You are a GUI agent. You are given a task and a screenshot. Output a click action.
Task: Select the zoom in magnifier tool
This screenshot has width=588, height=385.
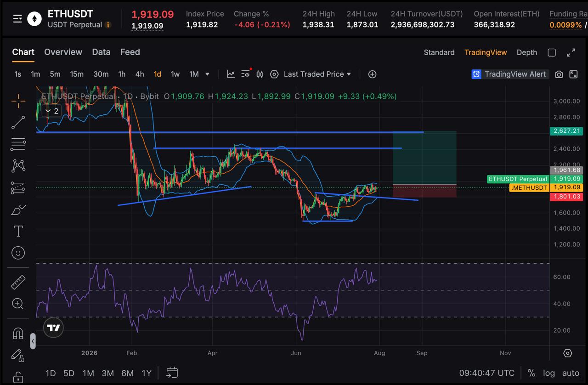tap(18, 304)
